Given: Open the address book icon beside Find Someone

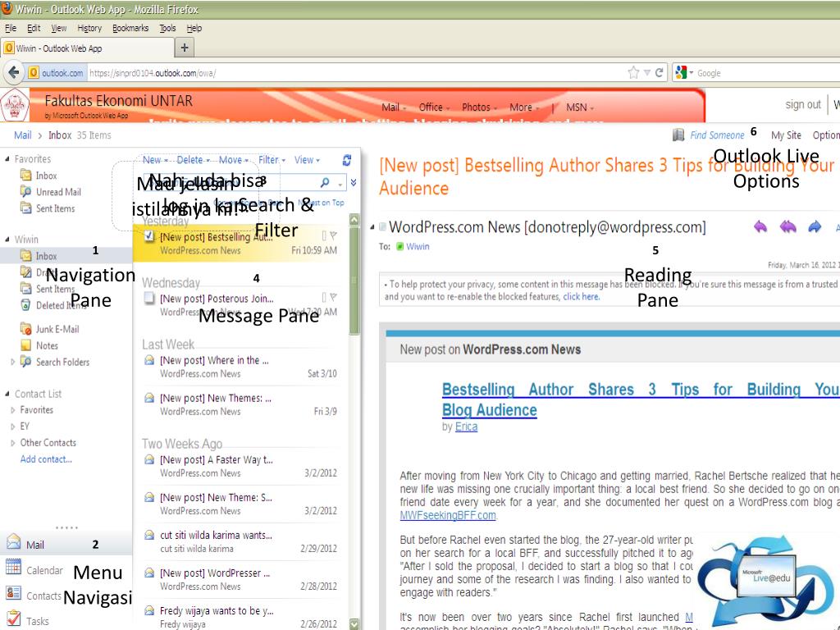Looking at the screenshot, I should [678, 135].
